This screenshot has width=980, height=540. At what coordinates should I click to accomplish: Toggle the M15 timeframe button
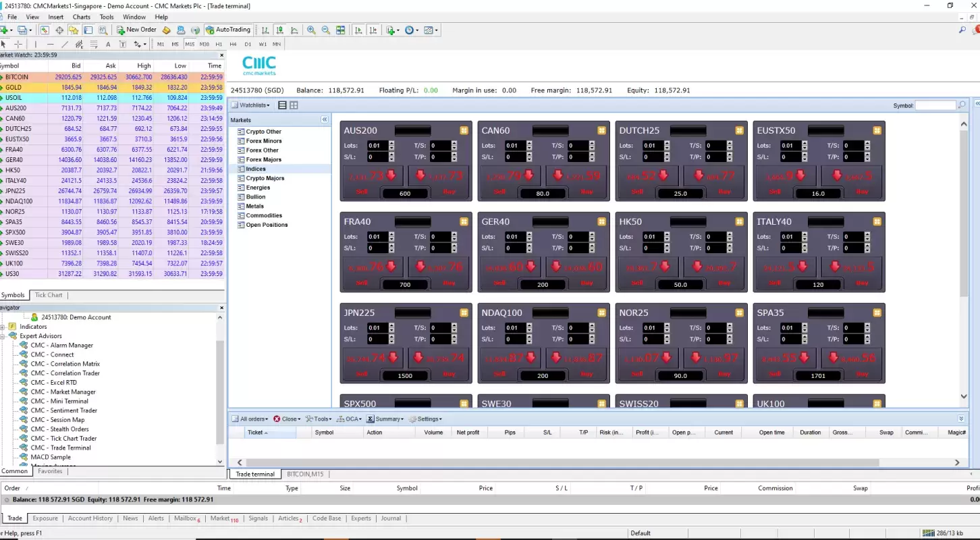pyautogui.click(x=190, y=45)
